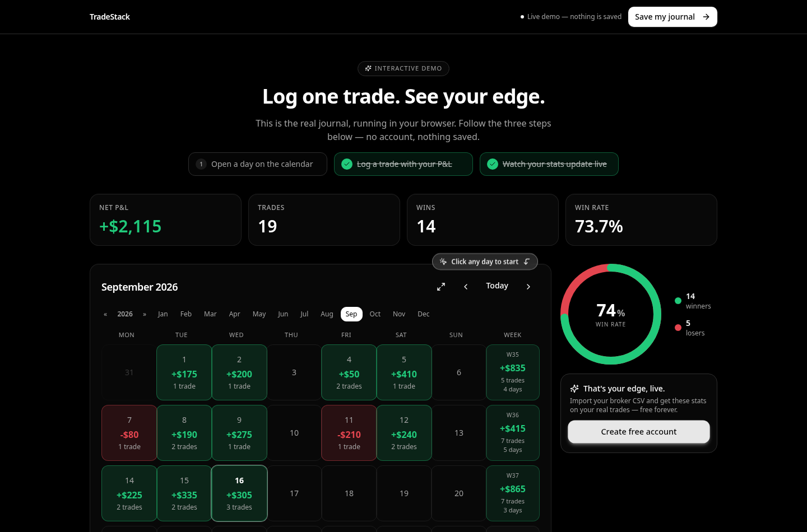Select the May month tab

(259, 314)
